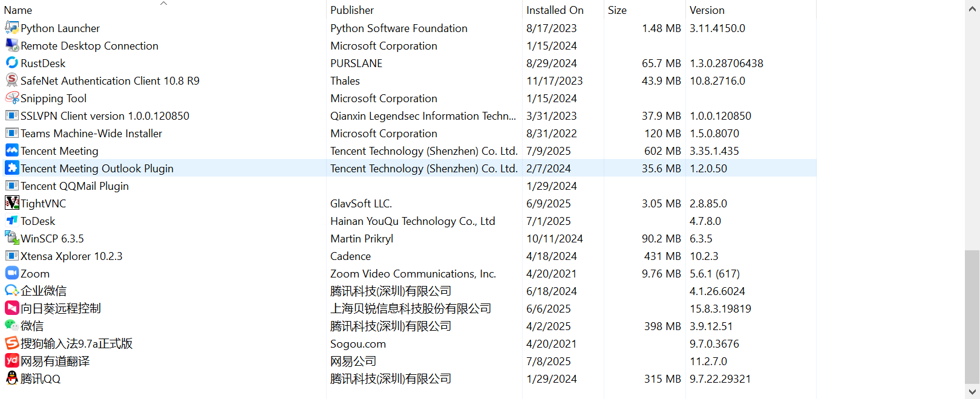Image resolution: width=980 pixels, height=399 pixels.
Task: Select the RustDesk entry name
Action: (43, 63)
